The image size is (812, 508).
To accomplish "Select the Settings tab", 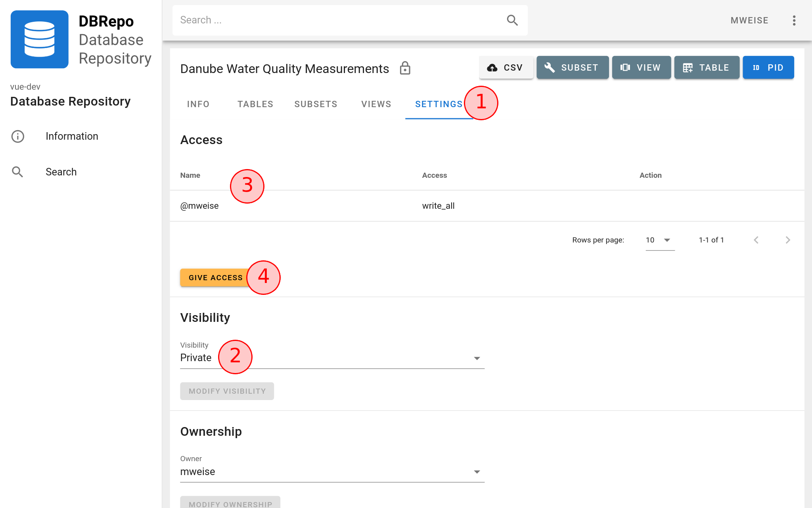I will 439,104.
